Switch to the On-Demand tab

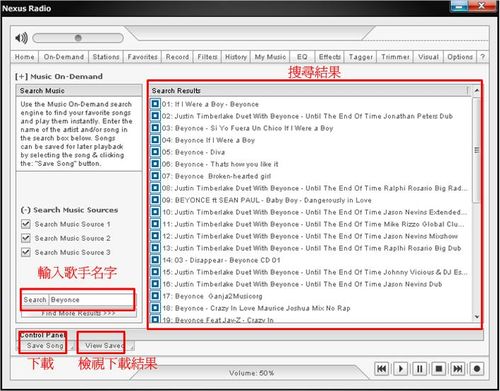[64, 57]
